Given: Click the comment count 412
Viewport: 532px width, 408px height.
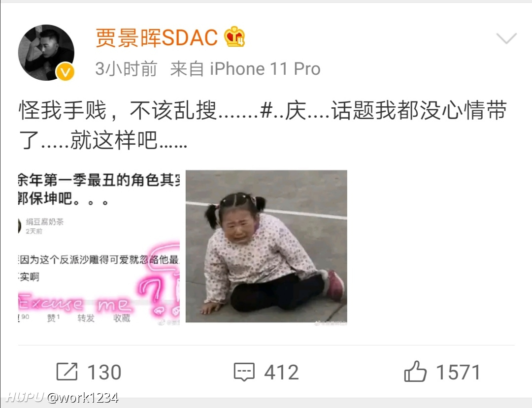Looking at the screenshot, I should 281,372.
